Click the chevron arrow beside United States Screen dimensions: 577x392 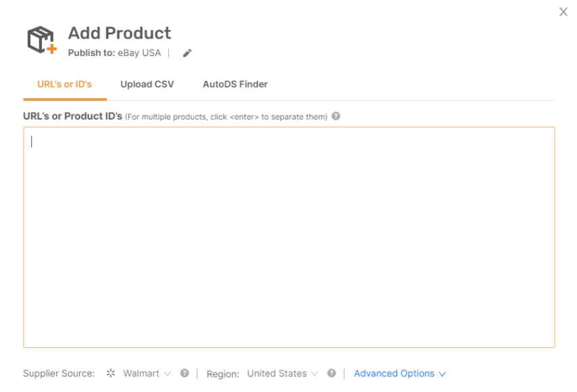point(314,374)
